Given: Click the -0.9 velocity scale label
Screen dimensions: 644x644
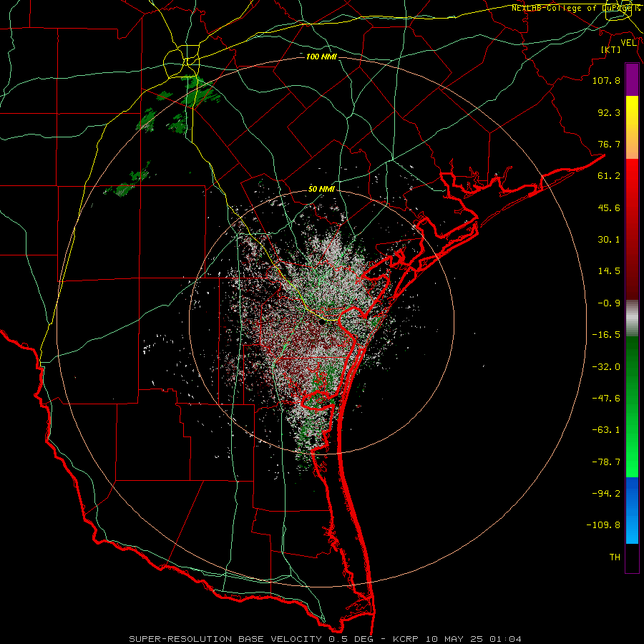Looking at the screenshot, I should coord(609,303).
